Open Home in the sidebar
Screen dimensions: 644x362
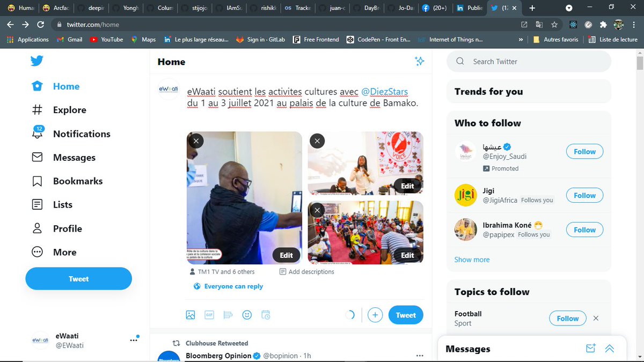(x=56, y=86)
